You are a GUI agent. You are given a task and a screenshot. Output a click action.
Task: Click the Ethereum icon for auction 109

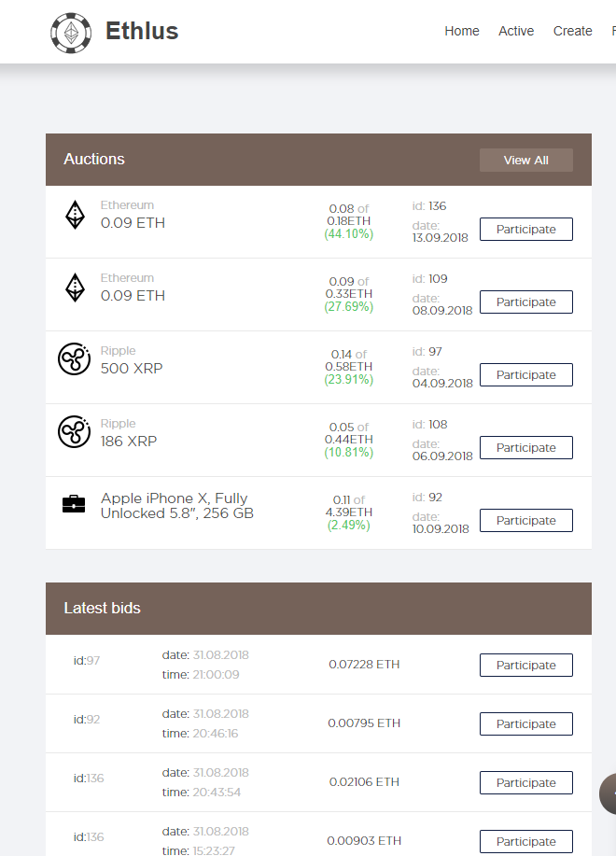pyautogui.click(x=75, y=288)
